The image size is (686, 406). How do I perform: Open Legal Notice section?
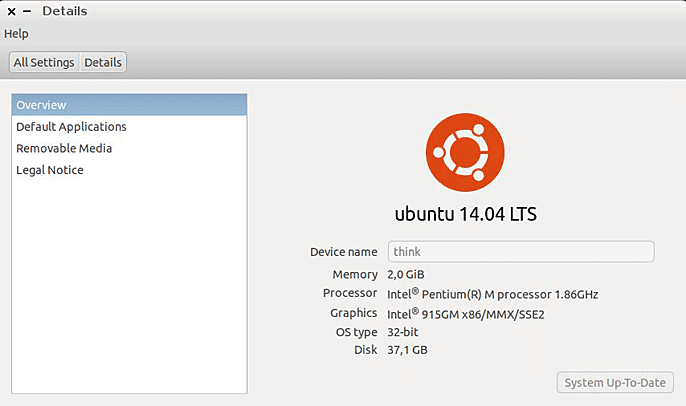tap(130, 170)
